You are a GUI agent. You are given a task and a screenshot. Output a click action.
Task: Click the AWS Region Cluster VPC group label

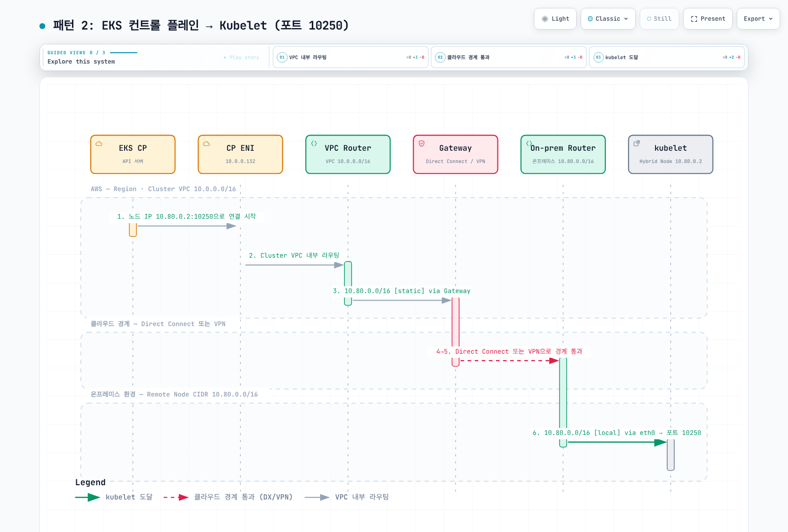click(x=163, y=189)
